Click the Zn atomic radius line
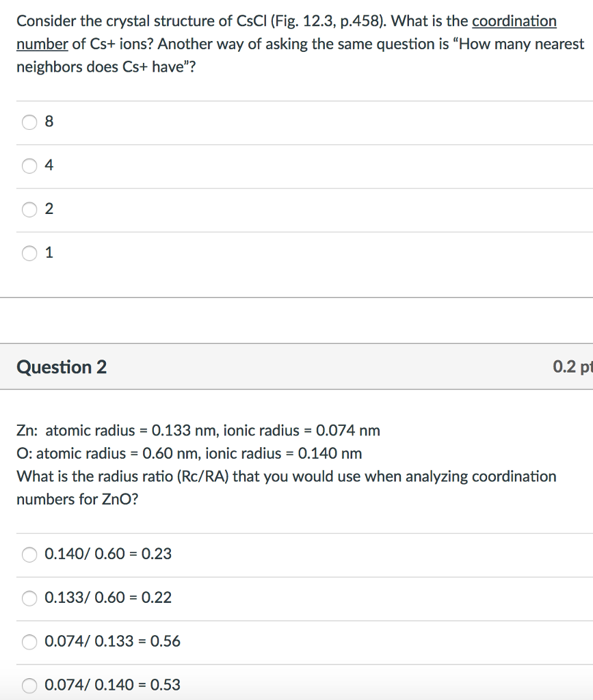The width and height of the screenshot is (593, 700). pyautogui.click(x=198, y=431)
